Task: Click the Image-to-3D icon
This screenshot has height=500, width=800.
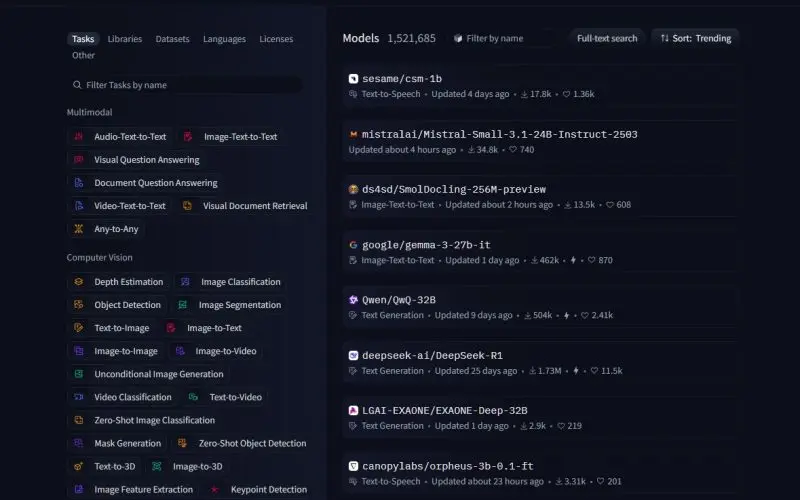Action: click(157, 466)
